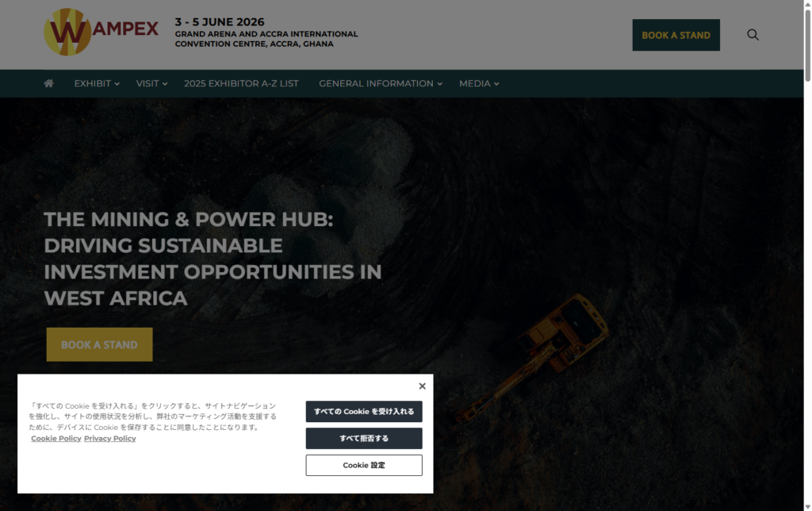The height and width of the screenshot is (511, 812).
Task: Open search with the magnifier icon
Action: pos(753,35)
